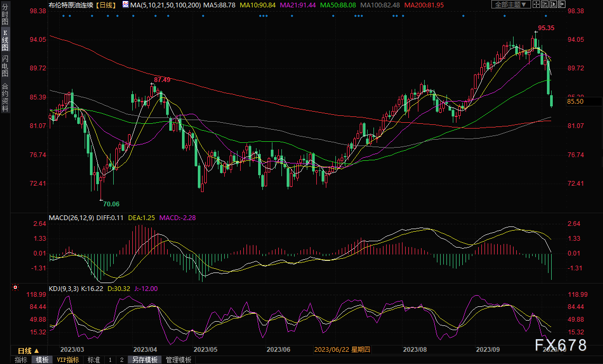Click the D:30.32 value

pyautogui.click(x=119, y=288)
